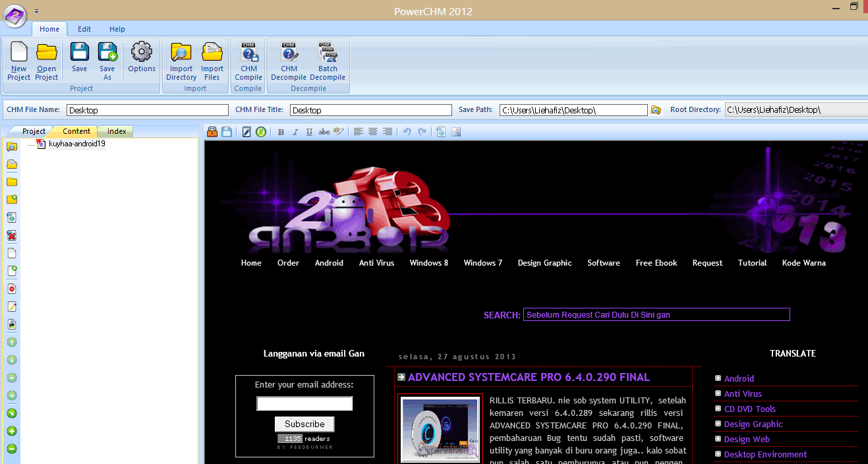Viewport: 868px width, 464px height.
Task: Click the Advanced SystemCare post thumbnail
Action: (440, 428)
